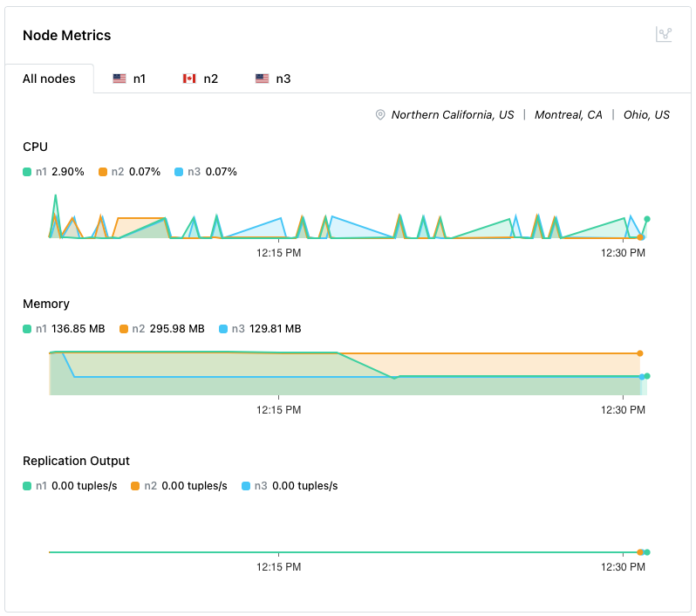
Task: Click the CPU section heading
Action: tap(35, 147)
